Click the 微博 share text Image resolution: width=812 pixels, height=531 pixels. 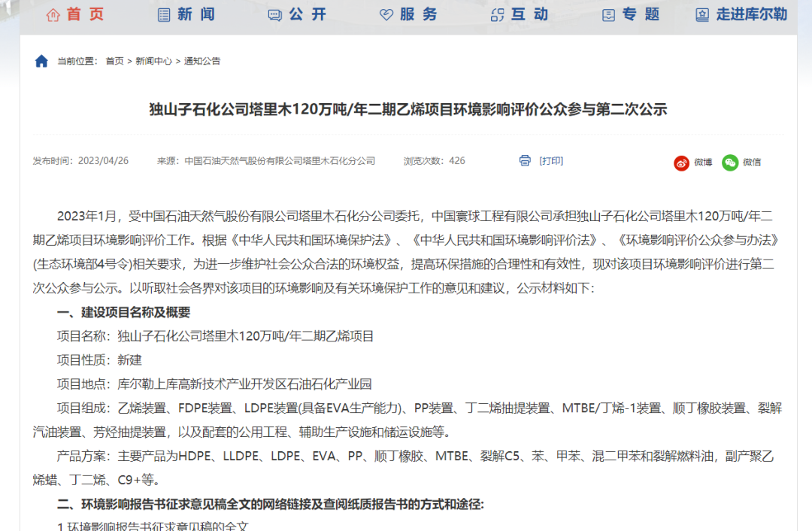(703, 162)
